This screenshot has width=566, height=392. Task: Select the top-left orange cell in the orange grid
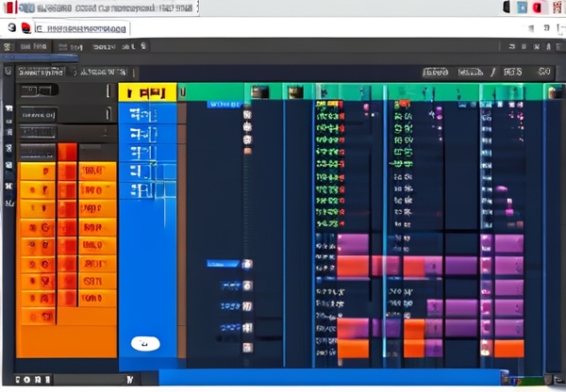coord(38,171)
